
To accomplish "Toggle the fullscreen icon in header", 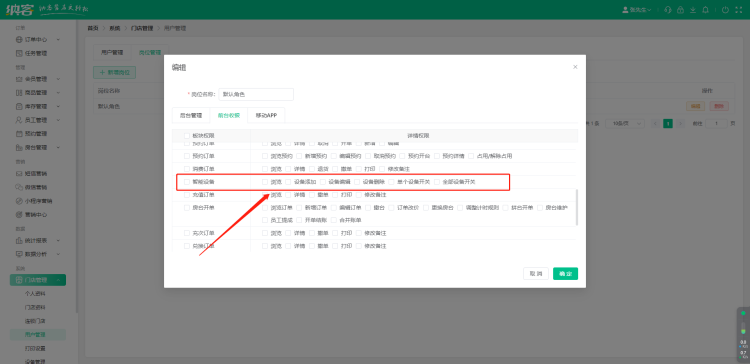I will tap(738, 10).
